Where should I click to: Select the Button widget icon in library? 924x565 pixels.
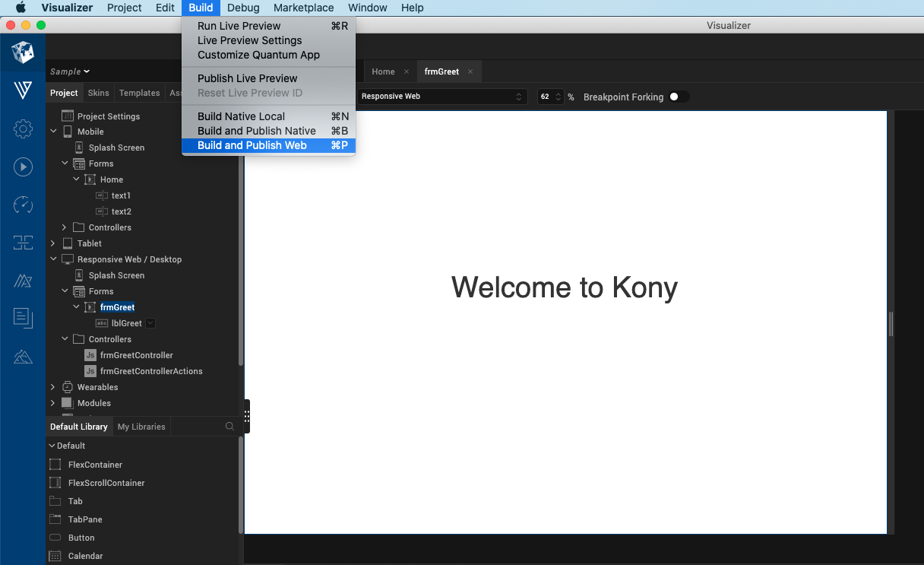tap(55, 538)
